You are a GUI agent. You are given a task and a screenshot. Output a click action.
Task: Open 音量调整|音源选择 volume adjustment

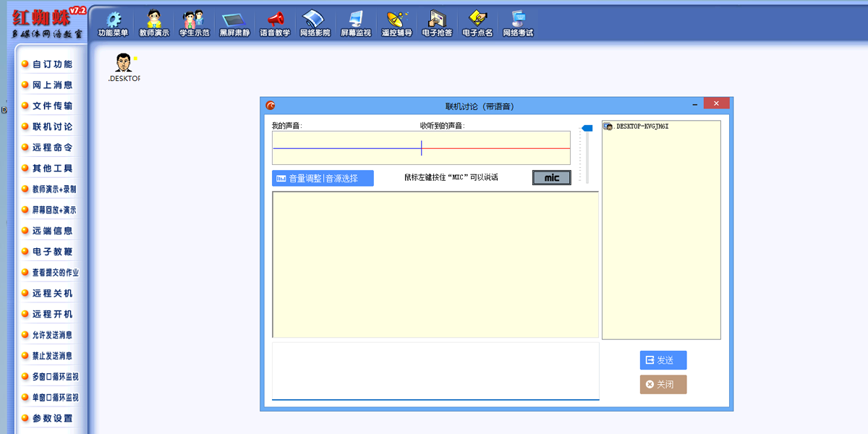click(323, 177)
